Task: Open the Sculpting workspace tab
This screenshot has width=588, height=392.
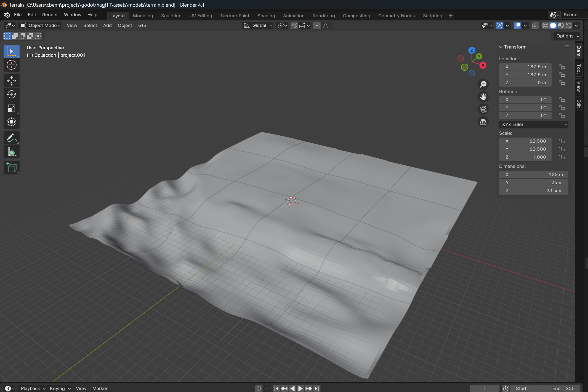Action: pos(171,16)
